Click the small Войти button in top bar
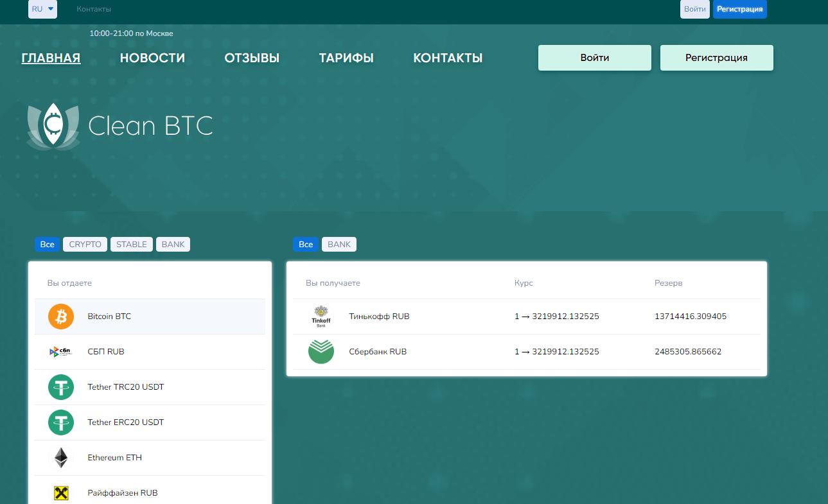828x504 pixels. 695,9
